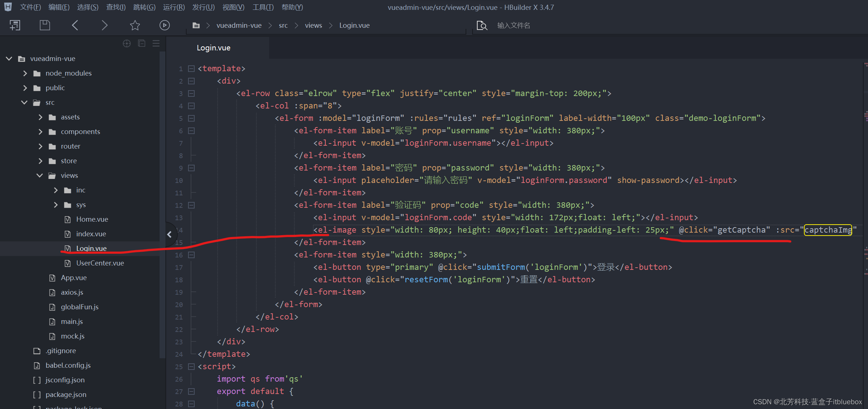Click the 输入文件名 search field

point(513,25)
